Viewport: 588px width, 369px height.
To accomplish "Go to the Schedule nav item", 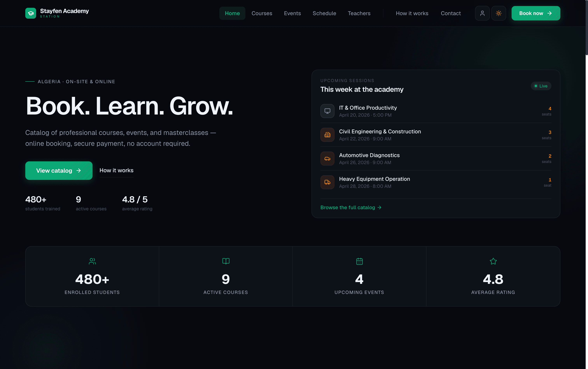I will coord(324,13).
